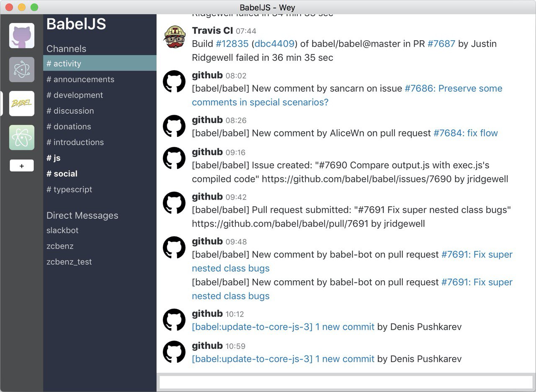The width and height of the screenshot is (536, 392).
Task: Switch to the purple GitHub cat workspace
Action: coord(22,36)
